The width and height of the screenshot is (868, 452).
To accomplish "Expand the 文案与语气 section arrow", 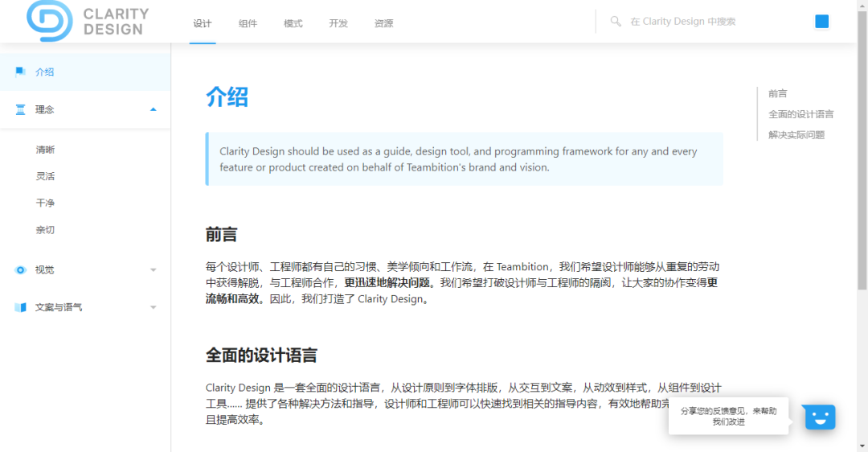I will tap(154, 307).
